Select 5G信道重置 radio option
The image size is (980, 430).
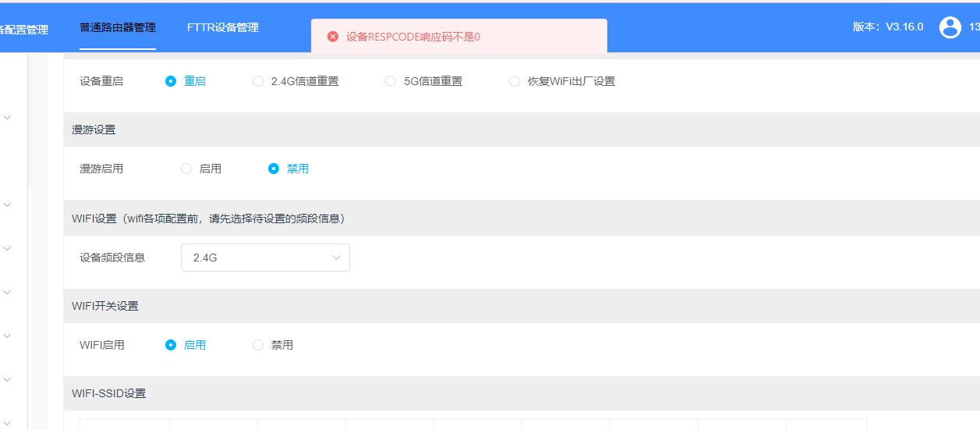coord(423,81)
